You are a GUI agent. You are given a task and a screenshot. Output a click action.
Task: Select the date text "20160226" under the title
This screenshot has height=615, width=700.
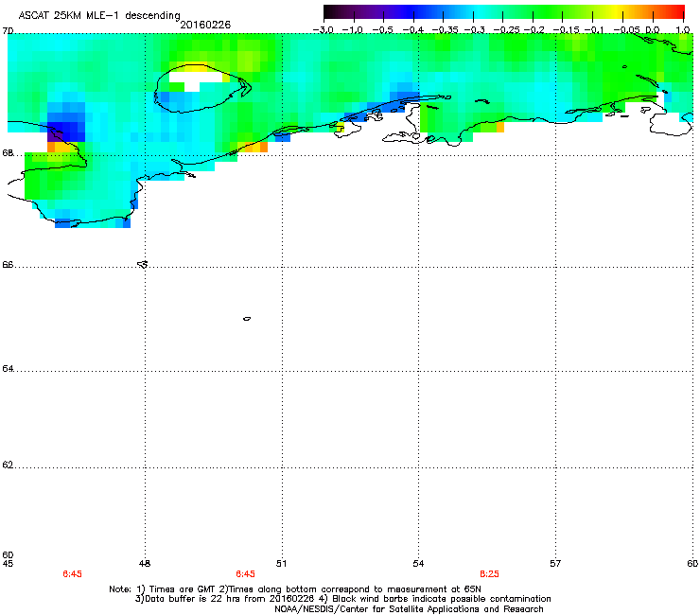(x=205, y=25)
